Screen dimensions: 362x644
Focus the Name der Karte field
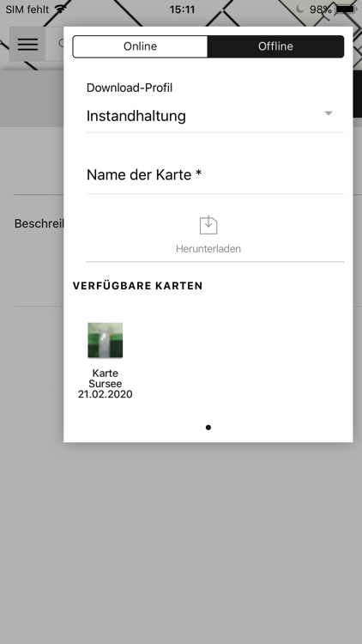tap(215, 175)
